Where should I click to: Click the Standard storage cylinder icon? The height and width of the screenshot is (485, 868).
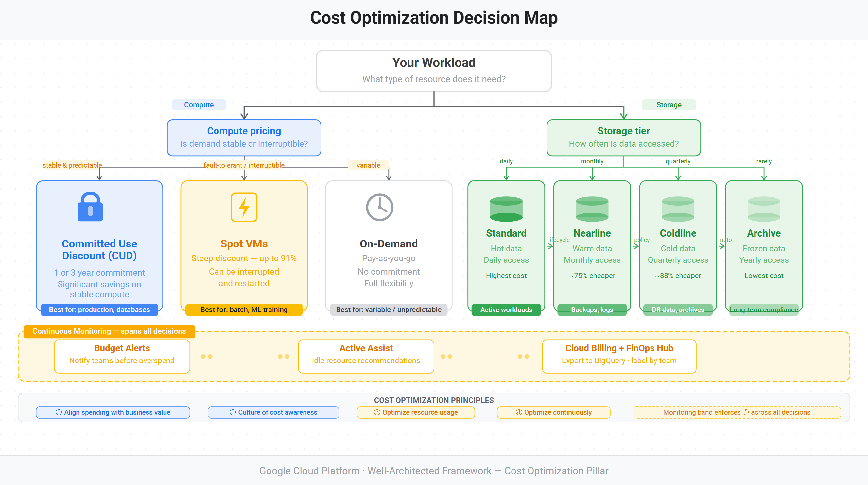point(506,209)
